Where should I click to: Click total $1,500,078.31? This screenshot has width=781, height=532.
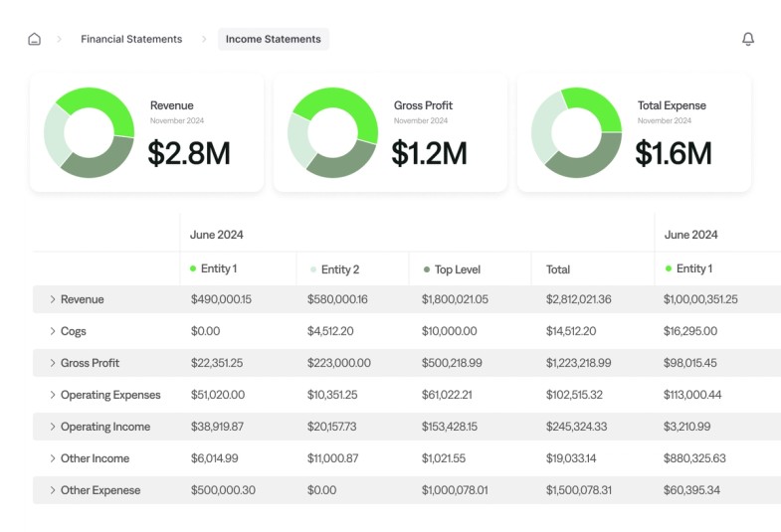[578, 490]
